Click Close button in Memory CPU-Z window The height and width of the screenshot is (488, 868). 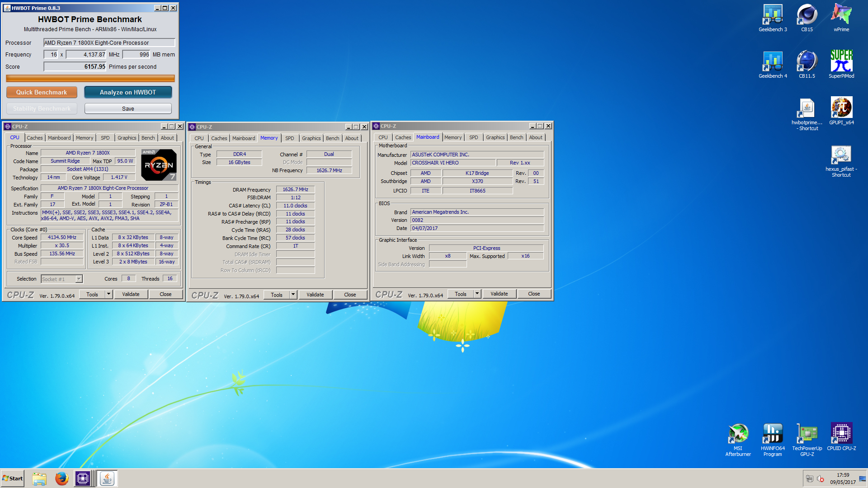pos(350,295)
